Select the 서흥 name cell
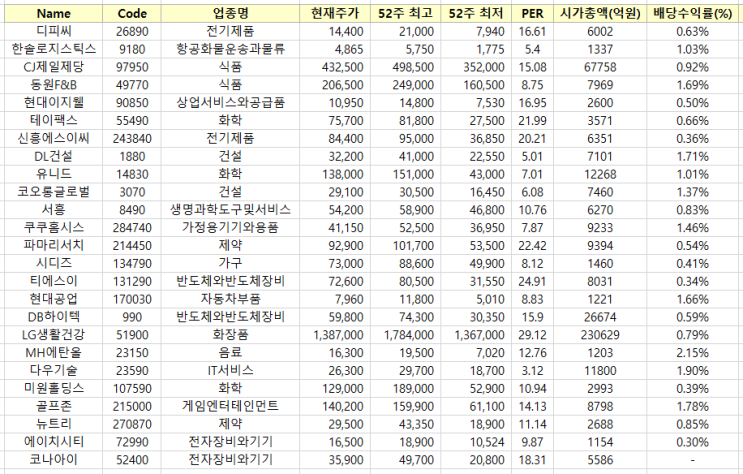Image resolution: width=743 pixels, height=474 pixels. [54, 210]
